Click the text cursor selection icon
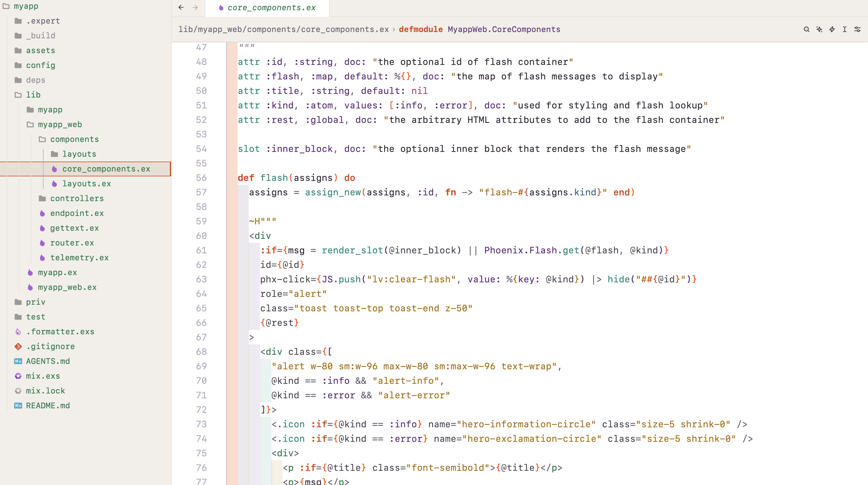This screenshot has height=485, width=868. click(x=845, y=29)
